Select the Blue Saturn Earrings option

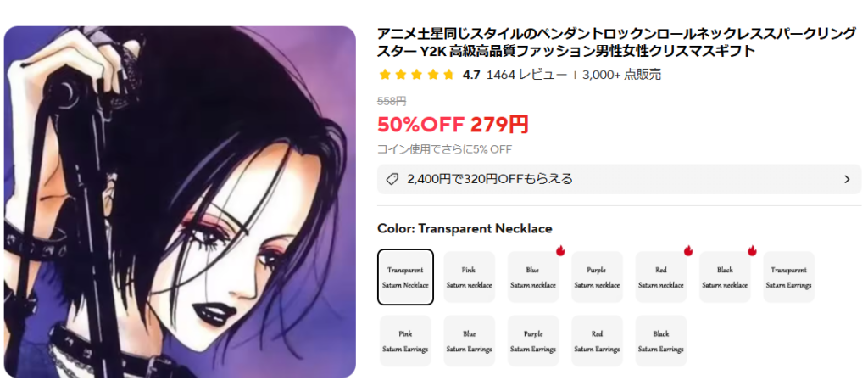coord(469,340)
